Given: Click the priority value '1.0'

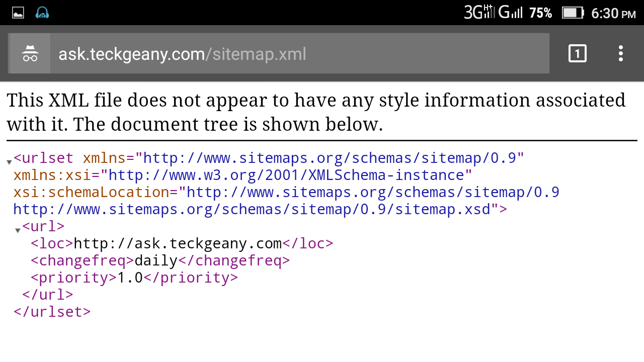Looking at the screenshot, I should [130, 278].
